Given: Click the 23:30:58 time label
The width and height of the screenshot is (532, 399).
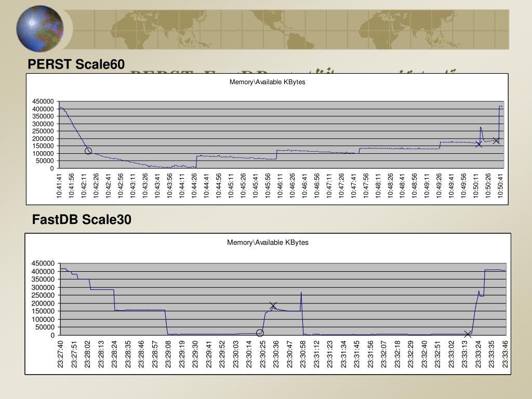Looking at the screenshot, I should coord(303,354).
